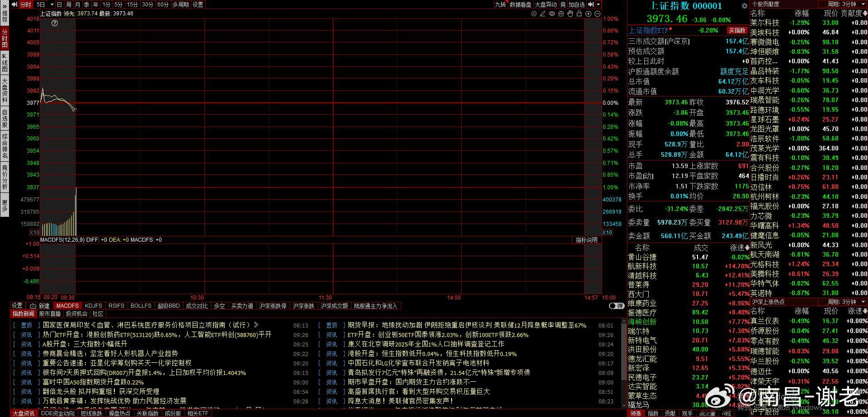Switch to the 周 weekly period tab

tap(68, 5)
